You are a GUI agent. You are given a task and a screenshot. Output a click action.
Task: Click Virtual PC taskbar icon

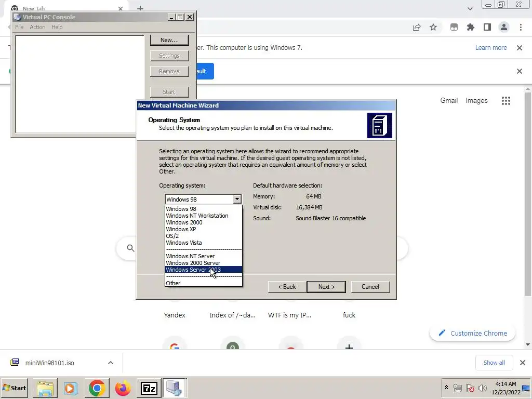(x=174, y=388)
